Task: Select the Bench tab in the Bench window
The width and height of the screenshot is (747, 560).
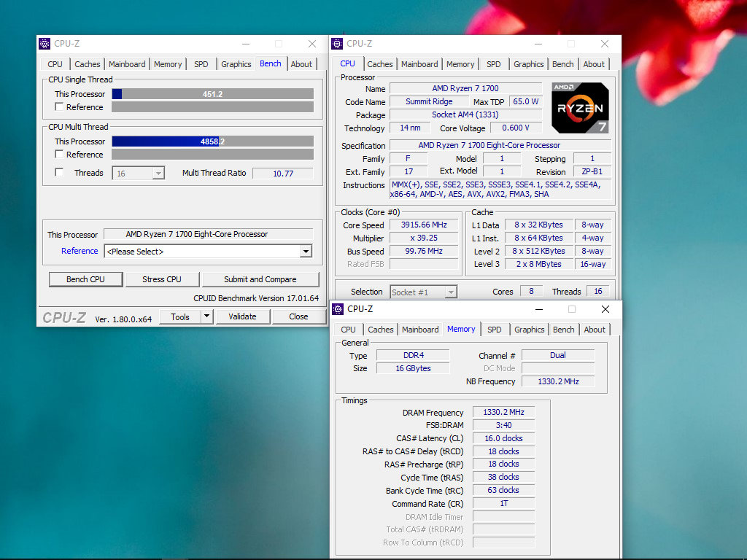Action: click(x=270, y=63)
